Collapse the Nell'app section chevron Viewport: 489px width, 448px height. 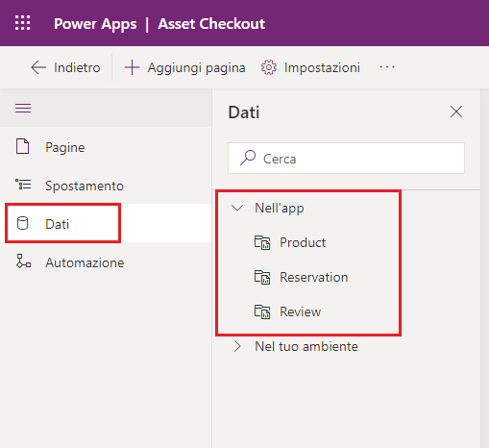point(237,208)
